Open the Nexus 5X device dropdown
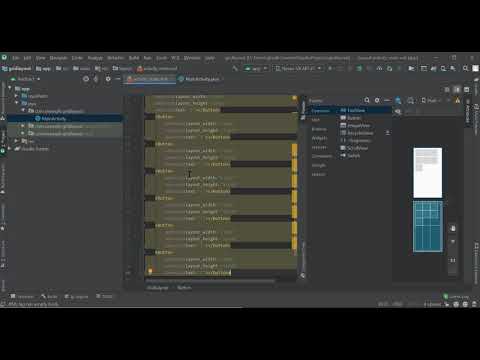 coord(298,69)
